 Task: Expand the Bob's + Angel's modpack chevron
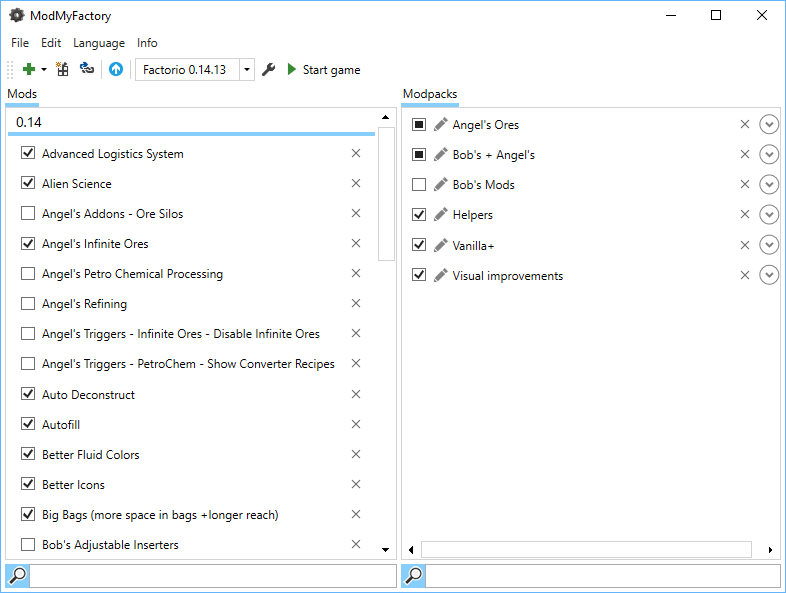[769, 154]
